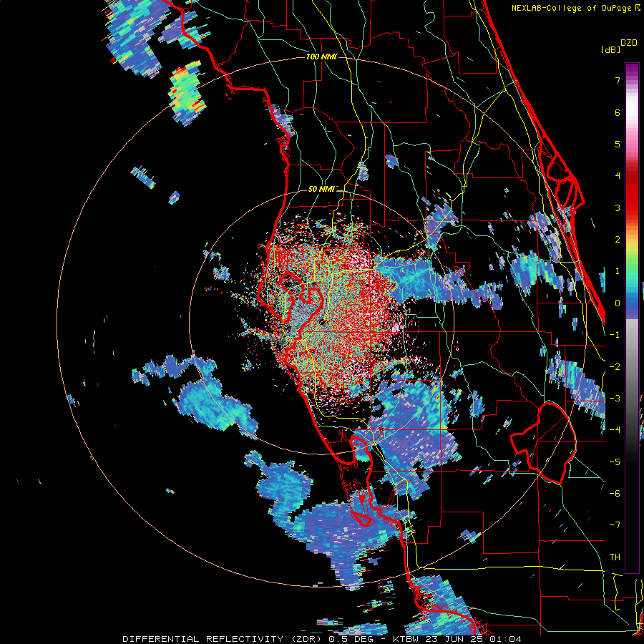Click the differential reflectivity color scale bar
The height and width of the screenshot is (644, 644).
click(x=632, y=318)
